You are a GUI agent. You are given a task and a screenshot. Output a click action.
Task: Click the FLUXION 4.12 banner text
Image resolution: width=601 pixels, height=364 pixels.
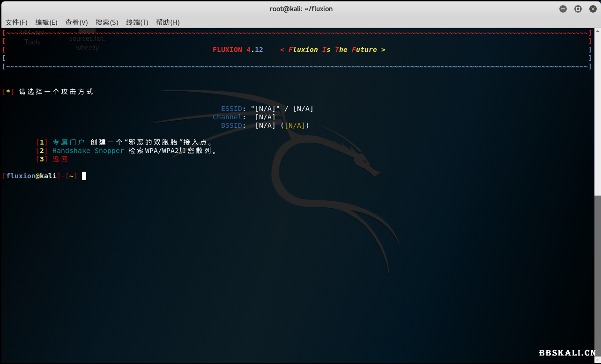[238, 50]
